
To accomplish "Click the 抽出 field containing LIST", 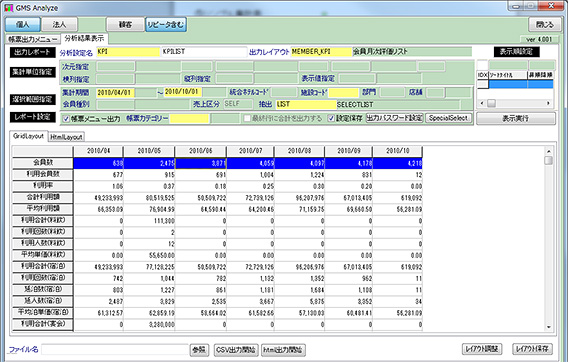I will (x=306, y=104).
